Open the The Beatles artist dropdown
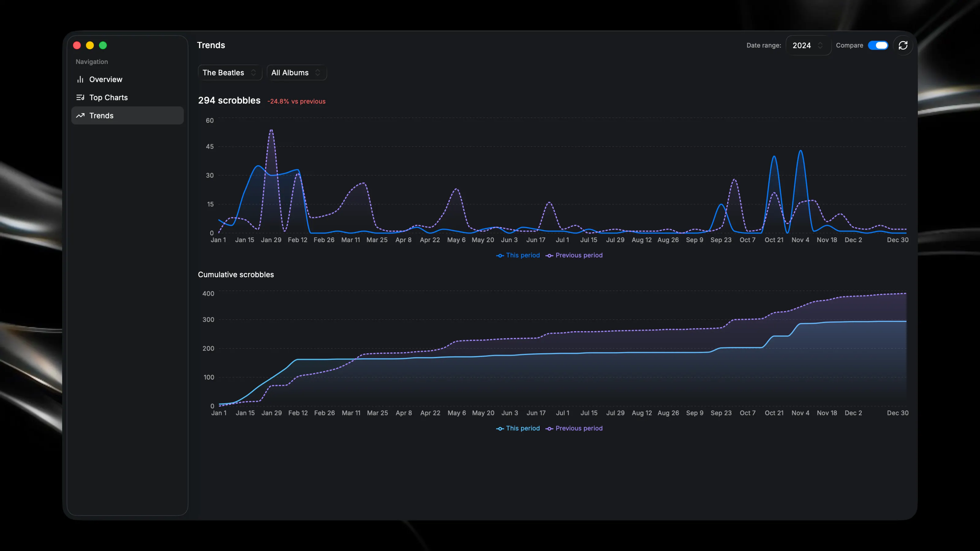The width and height of the screenshot is (980, 551). click(x=230, y=73)
